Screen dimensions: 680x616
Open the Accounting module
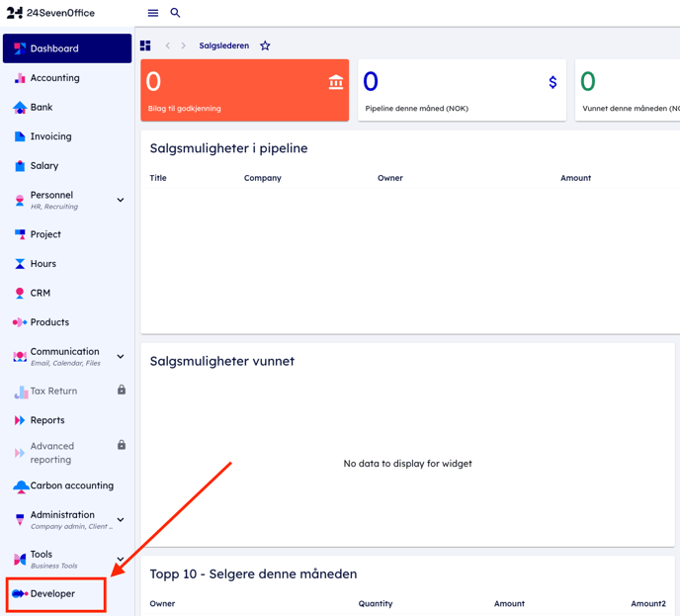[54, 78]
